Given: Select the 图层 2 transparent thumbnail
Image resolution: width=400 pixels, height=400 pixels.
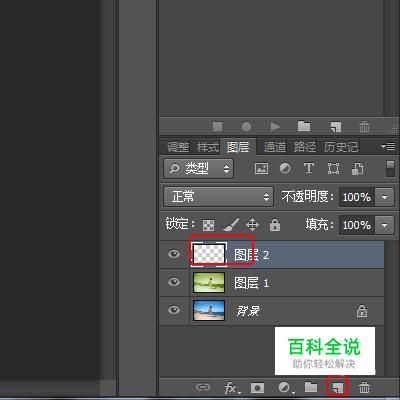Looking at the screenshot, I should (x=209, y=254).
